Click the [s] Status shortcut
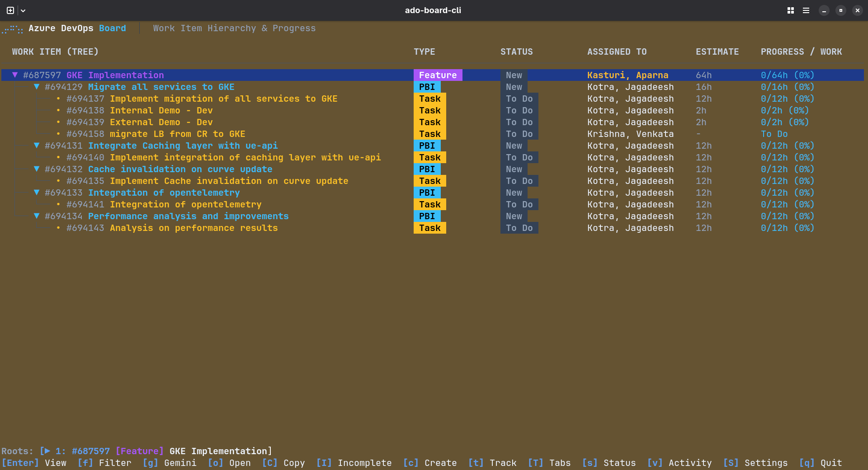 click(x=609, y=463)
